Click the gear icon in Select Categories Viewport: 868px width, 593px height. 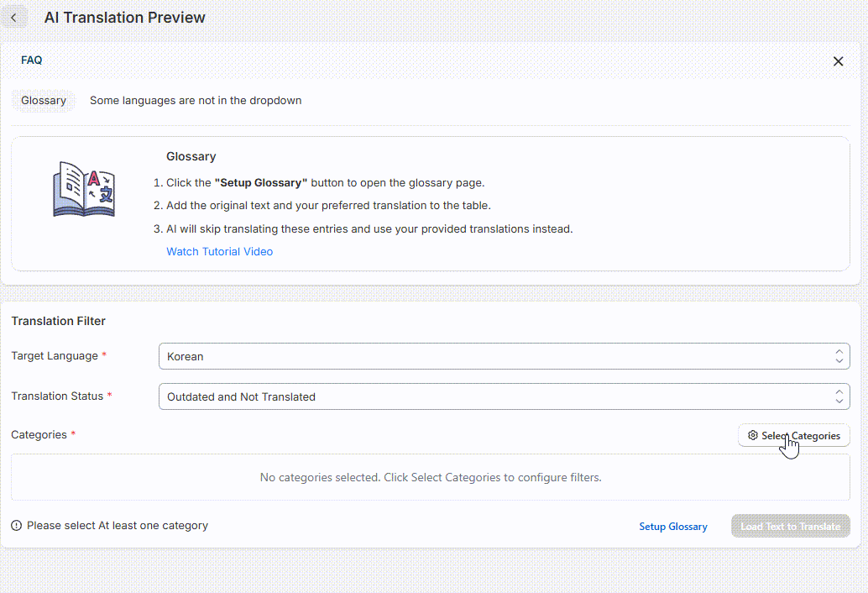click(x=753, y=436)
